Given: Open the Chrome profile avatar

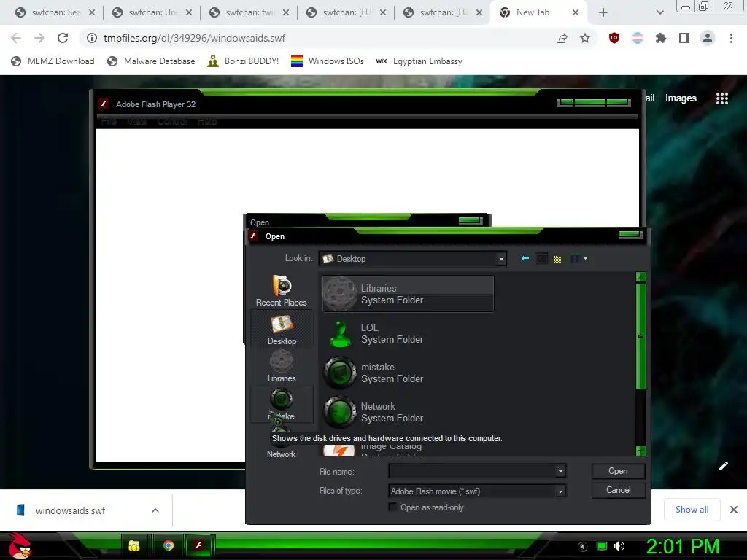Looking at the screenshot, I should (708, 38).
